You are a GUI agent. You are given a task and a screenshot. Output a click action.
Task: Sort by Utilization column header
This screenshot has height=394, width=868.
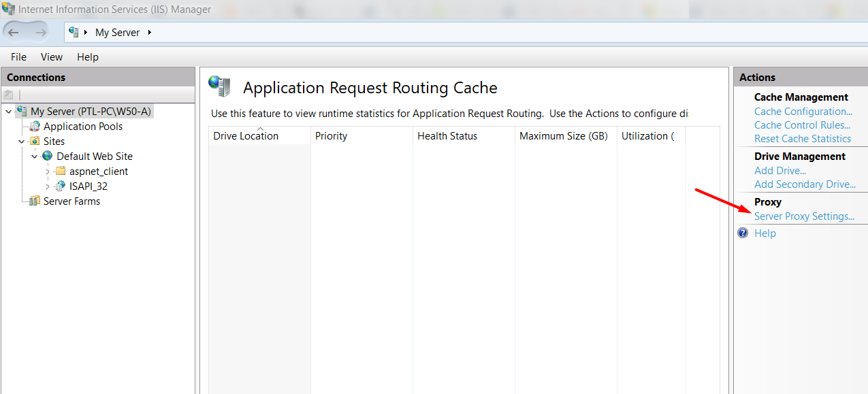click(651, 135)
